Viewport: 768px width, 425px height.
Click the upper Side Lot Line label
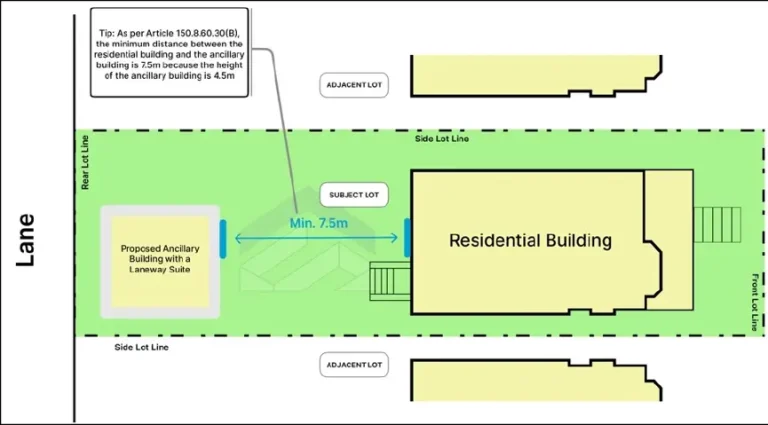(x=442, y=139)
